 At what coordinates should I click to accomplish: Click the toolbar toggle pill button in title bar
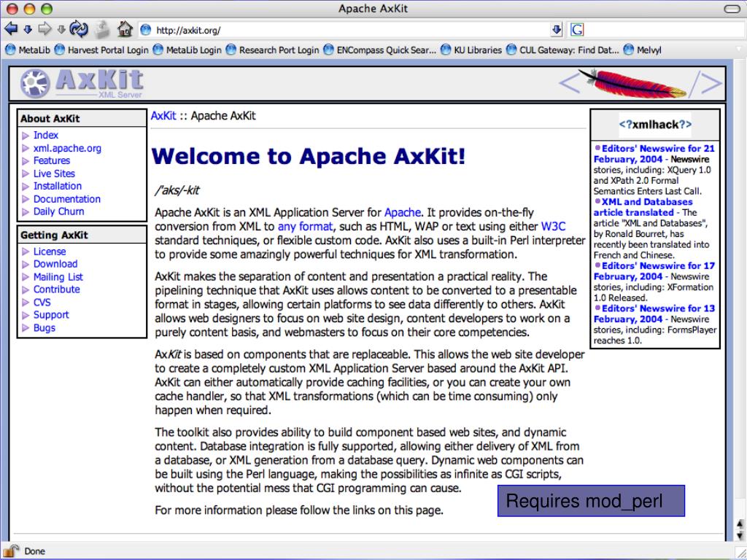coord(731,9)
